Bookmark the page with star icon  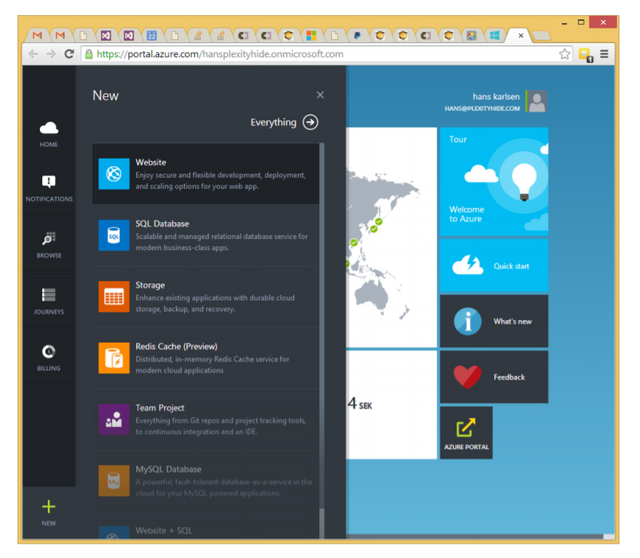[564, 54]
